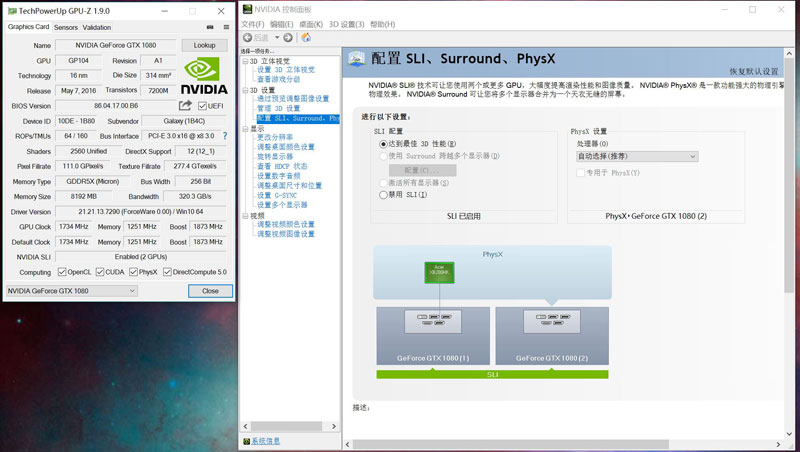Screen dimensions: 800x452
Task: Click the NVIDIA Control Panel title icon
Action: [247, 9]
